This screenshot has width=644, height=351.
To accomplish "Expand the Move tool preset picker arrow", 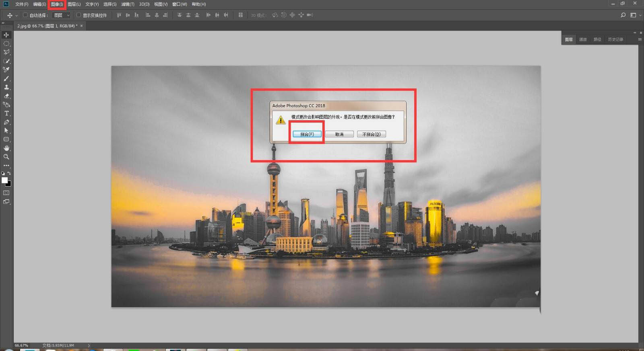I will tap(17, 15).
